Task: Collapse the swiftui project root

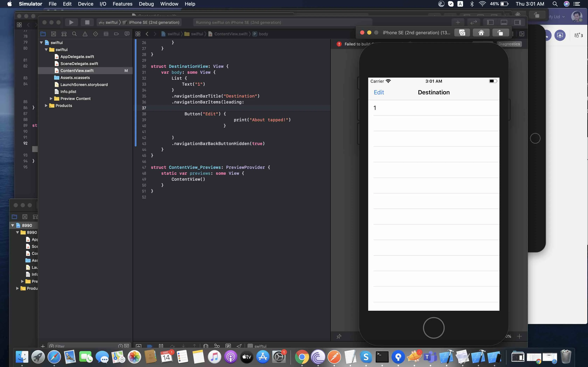Action: tap(41, 43)
